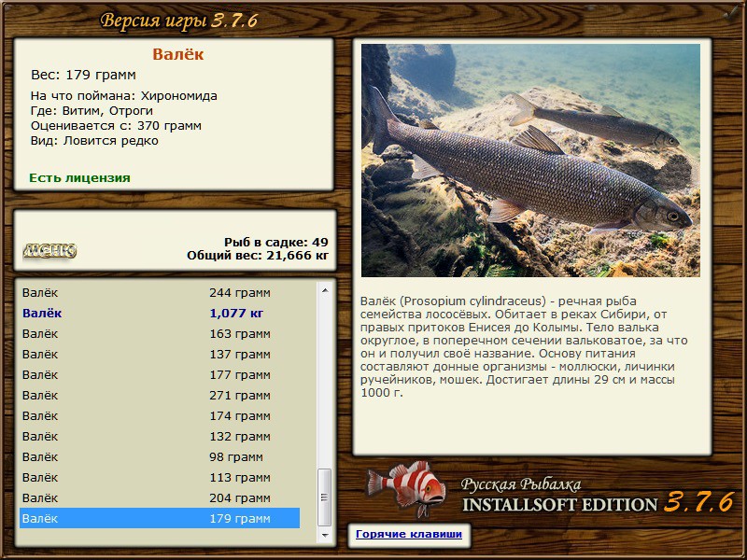
Task: Select the Валёк 98 грамм row
Action: tap(160, 456)
